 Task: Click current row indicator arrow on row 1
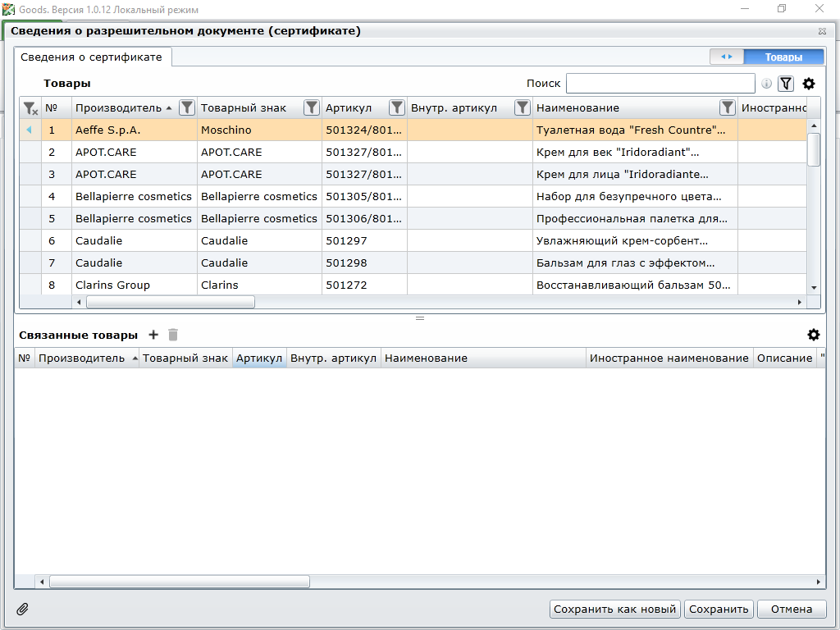pos(30,130)
